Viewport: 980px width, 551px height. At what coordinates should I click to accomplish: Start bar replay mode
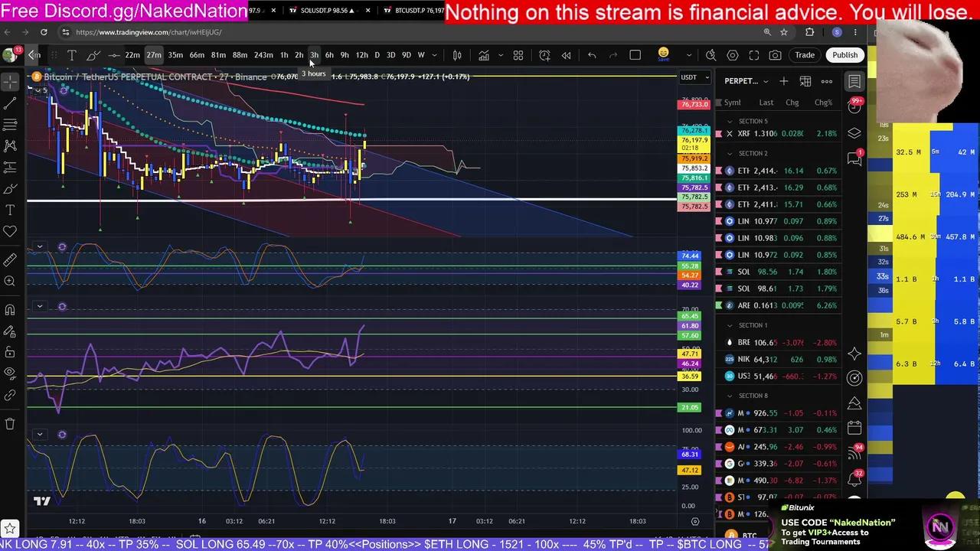click(567, 55)
